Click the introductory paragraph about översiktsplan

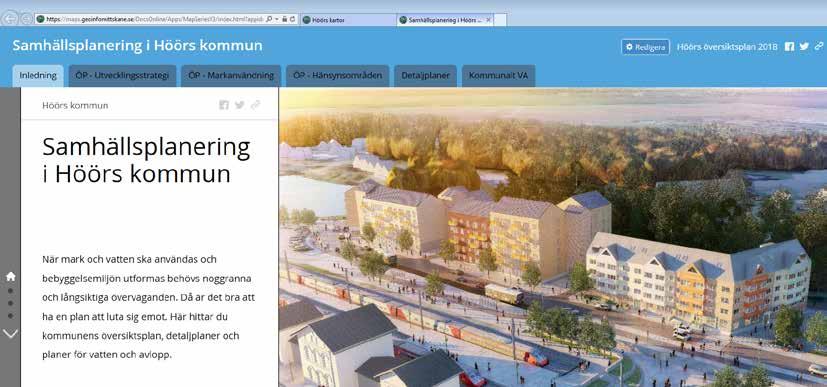148,307
